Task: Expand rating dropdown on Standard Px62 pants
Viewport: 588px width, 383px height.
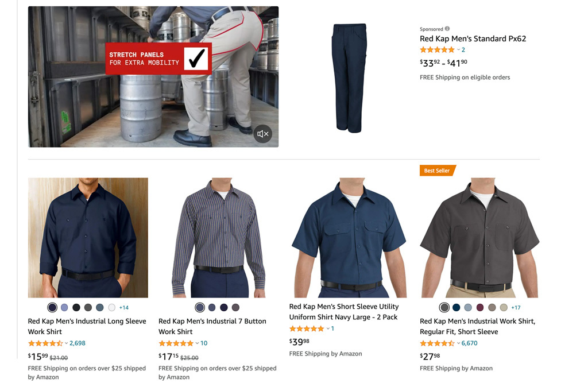Action: 458,49
